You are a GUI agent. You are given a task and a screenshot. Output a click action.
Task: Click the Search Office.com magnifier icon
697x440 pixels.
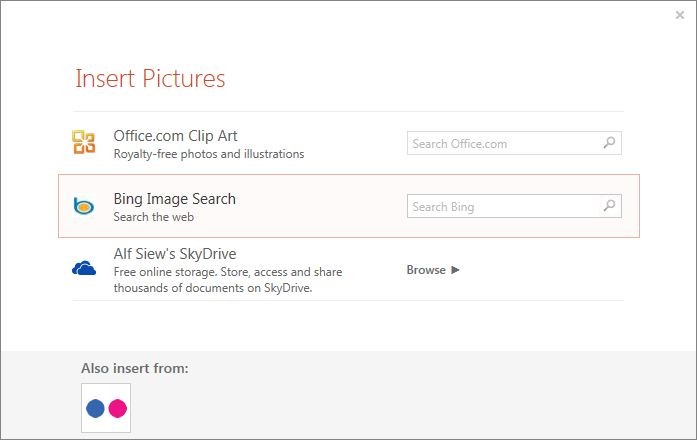pos(609,143)
